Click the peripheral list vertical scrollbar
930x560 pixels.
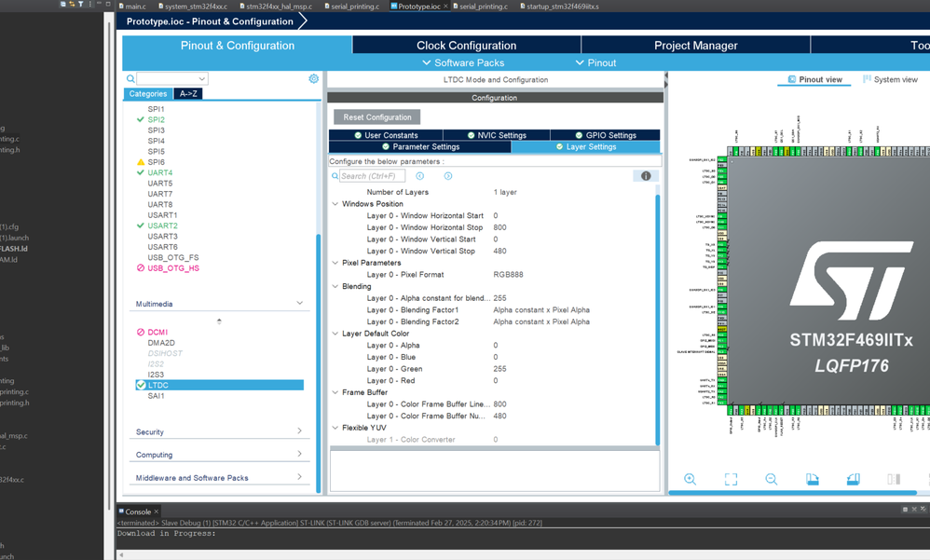pyautogui.click(x=319, y=362)
